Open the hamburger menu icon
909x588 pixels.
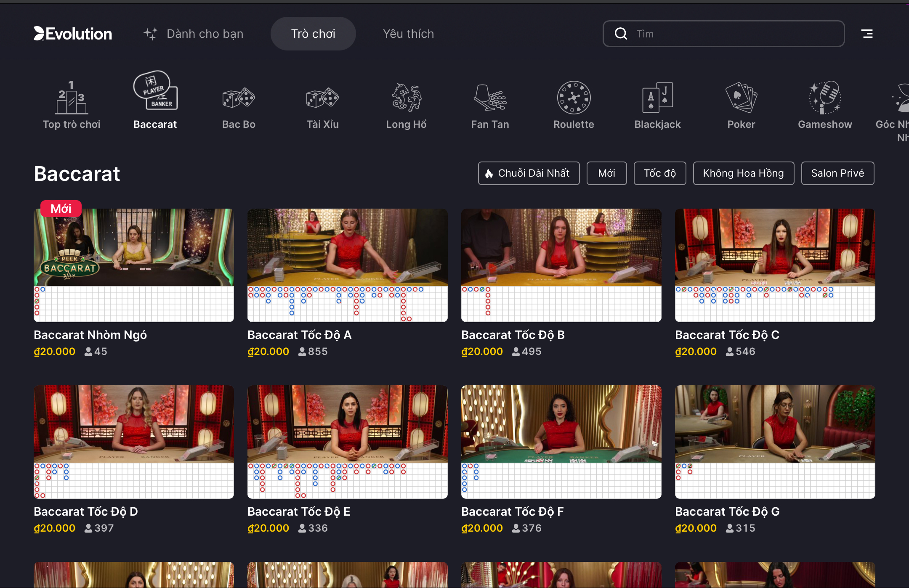click(x=867, y=34)
